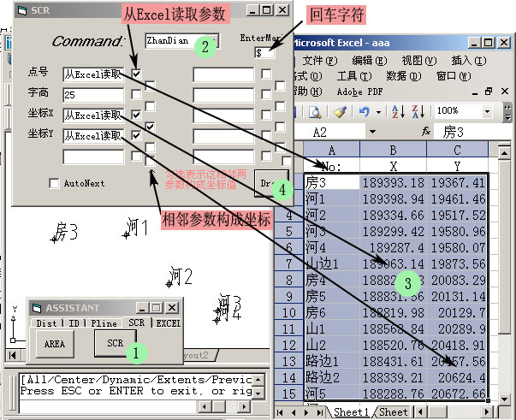The image size is (516, 420).
Task: Enable the AutoNext checkbox
Action: coord(54,183)
